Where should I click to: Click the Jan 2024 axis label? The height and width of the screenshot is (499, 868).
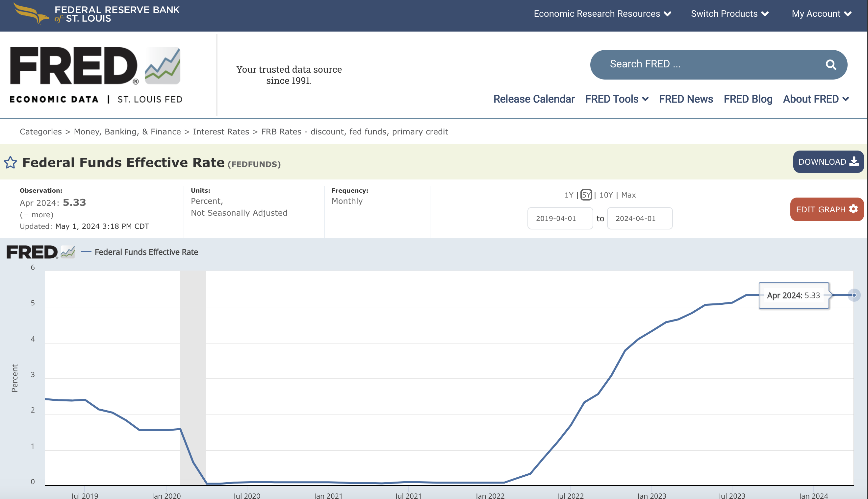click(x=813, y=496)
